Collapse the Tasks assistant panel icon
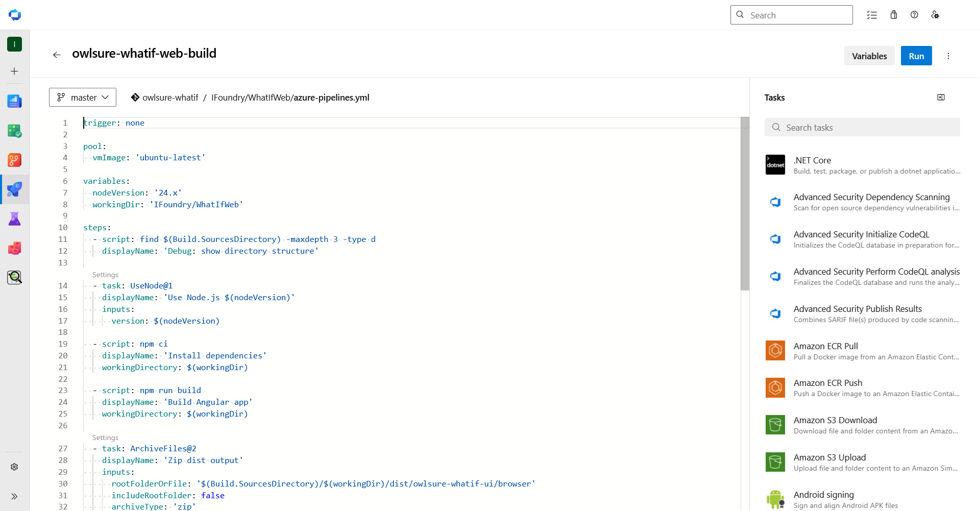Viewport: 980px width, 511px height. tap(941, 98)
